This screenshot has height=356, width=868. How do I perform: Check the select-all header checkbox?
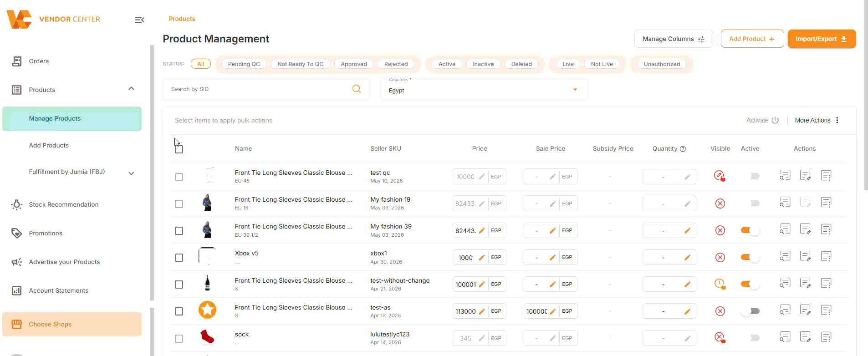point(179,149)
